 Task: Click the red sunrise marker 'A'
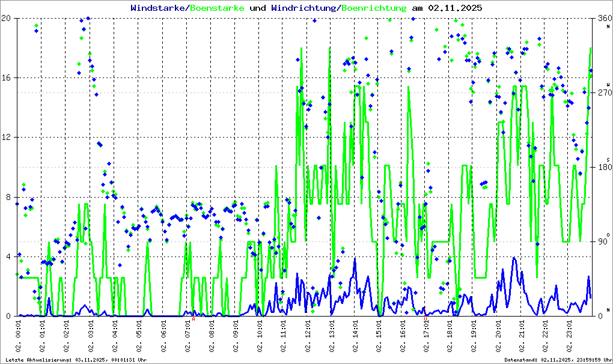coord(193,319)
